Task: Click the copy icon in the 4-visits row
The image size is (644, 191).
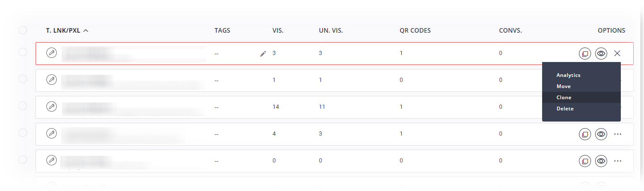Action: click(x=585, y=134)
